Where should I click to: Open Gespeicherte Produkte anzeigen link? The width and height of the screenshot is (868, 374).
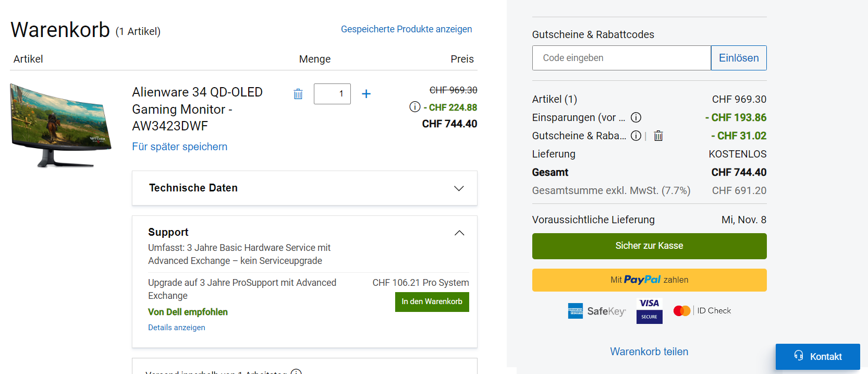click(x=406, y=29)
